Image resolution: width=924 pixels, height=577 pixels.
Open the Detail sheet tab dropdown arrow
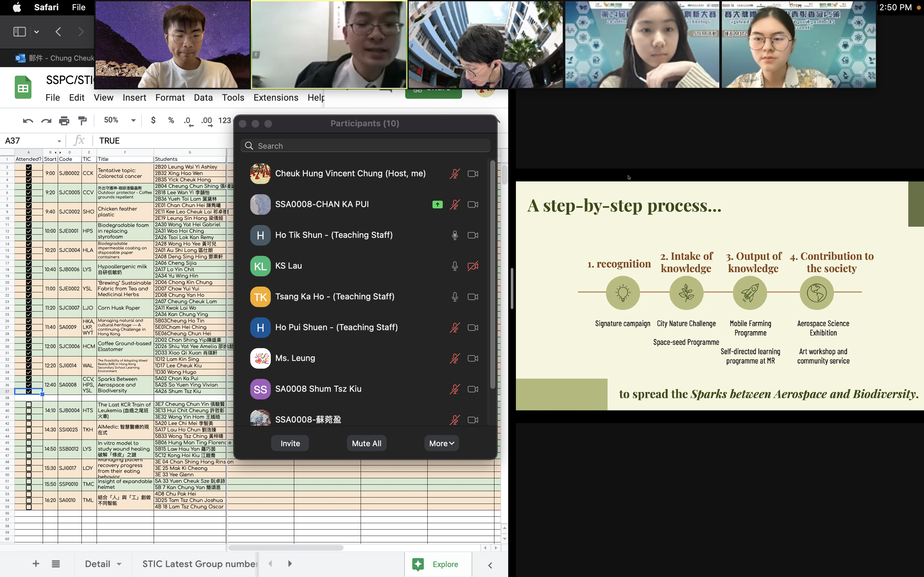point(119,564)
